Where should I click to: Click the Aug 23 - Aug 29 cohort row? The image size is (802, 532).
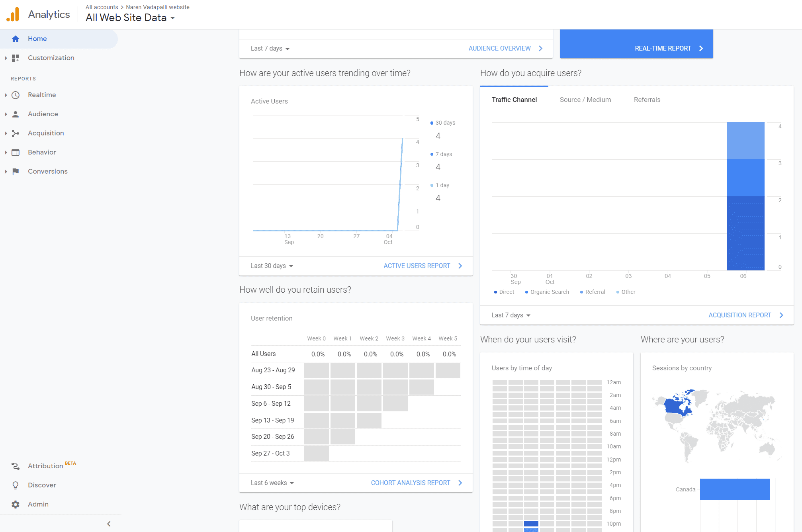click(x=356, y=370)
